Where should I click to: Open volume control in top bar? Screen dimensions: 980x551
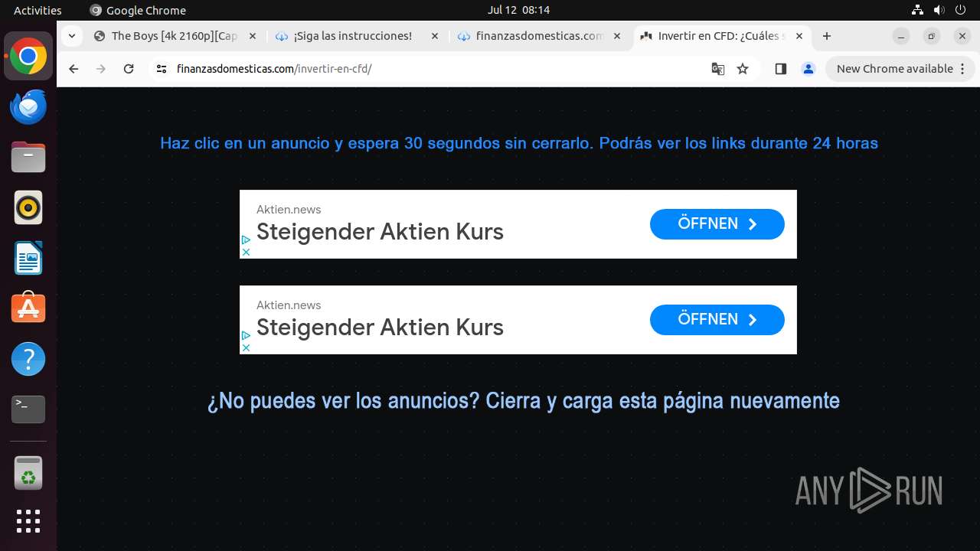[x=939, y=10]
